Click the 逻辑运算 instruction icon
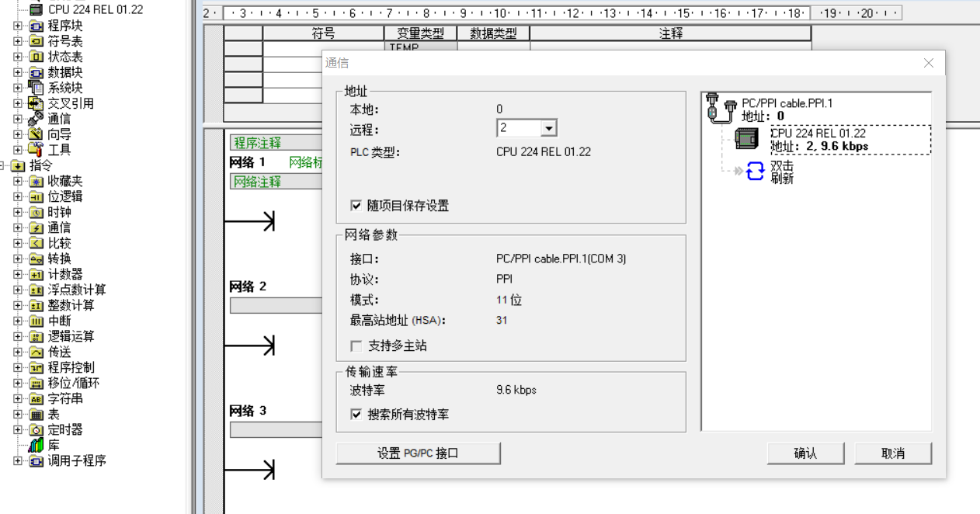 point(36,336)
